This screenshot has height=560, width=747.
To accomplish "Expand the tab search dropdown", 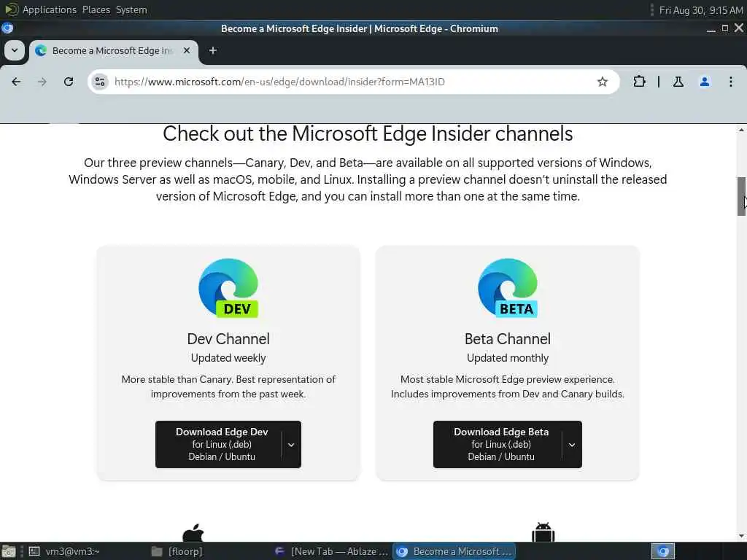I will [15, 50].
